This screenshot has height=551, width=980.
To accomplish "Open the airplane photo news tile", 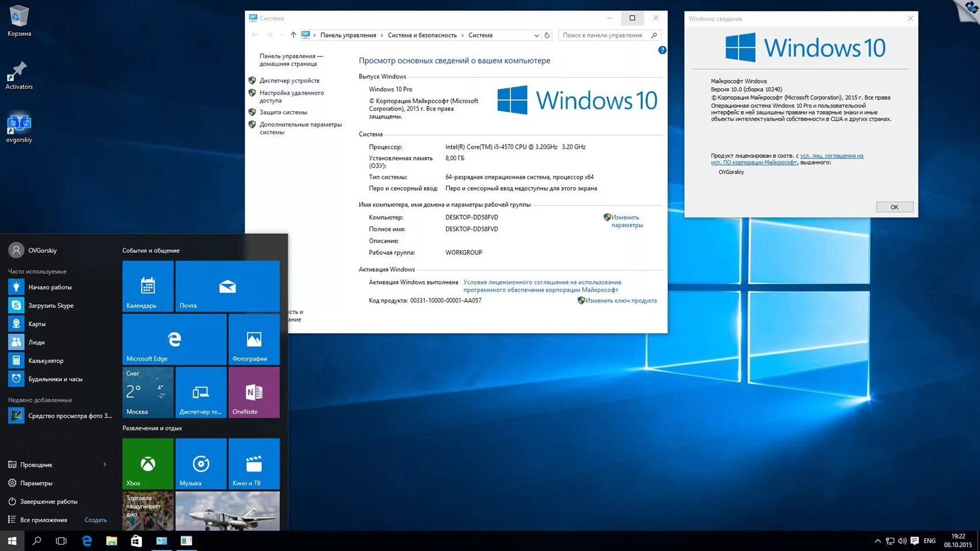I will [227, 511].
